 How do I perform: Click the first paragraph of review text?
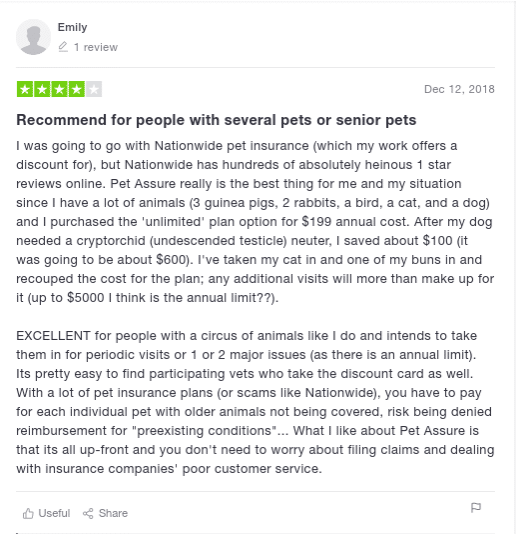tap(255, 222)
